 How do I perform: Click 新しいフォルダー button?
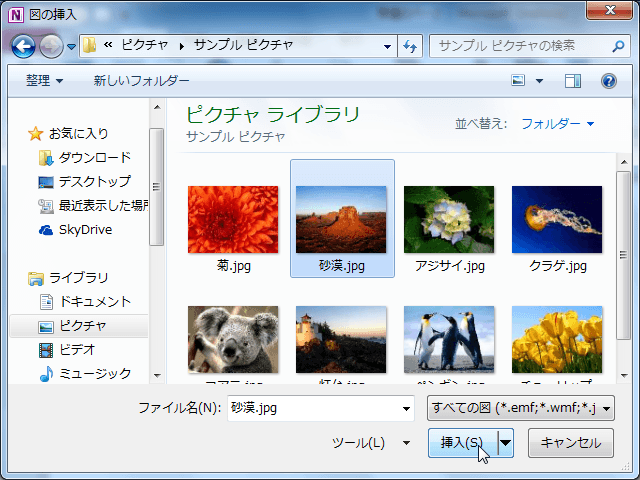(x=141, y=80)
